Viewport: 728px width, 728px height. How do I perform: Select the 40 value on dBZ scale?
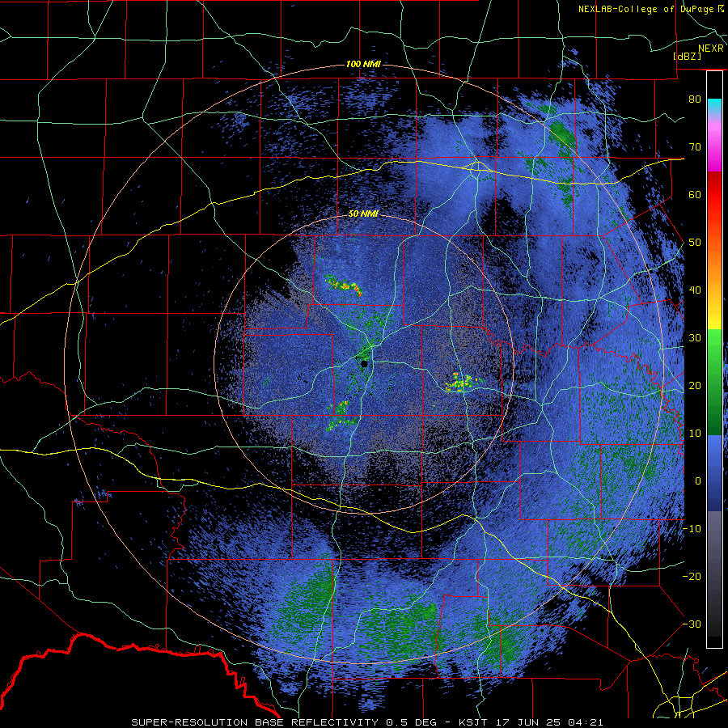click(x=695, y=290)
